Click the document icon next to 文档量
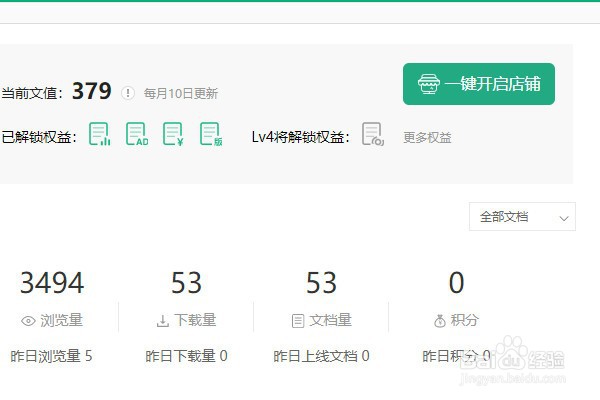Screen dimensions: 600x400 [298, 321]
